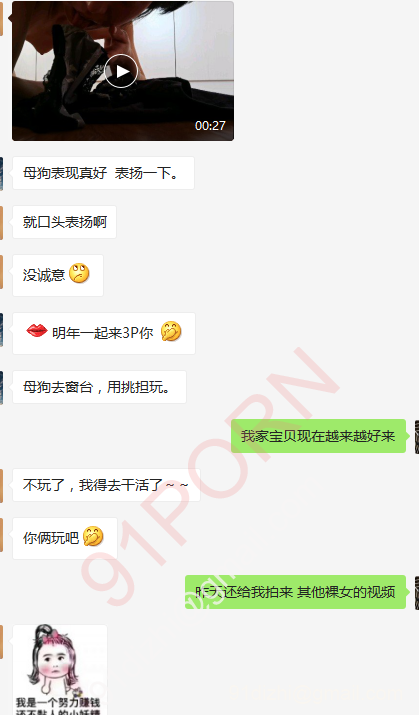Click the 00:27 duration label on video

click(x=210, y=125)
